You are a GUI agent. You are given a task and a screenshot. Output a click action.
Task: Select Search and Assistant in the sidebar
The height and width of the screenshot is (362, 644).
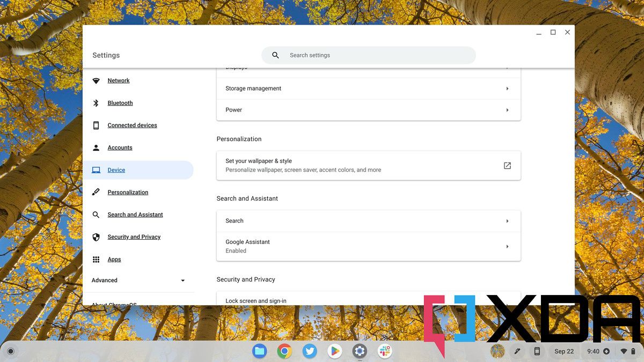tap(135, 215)
